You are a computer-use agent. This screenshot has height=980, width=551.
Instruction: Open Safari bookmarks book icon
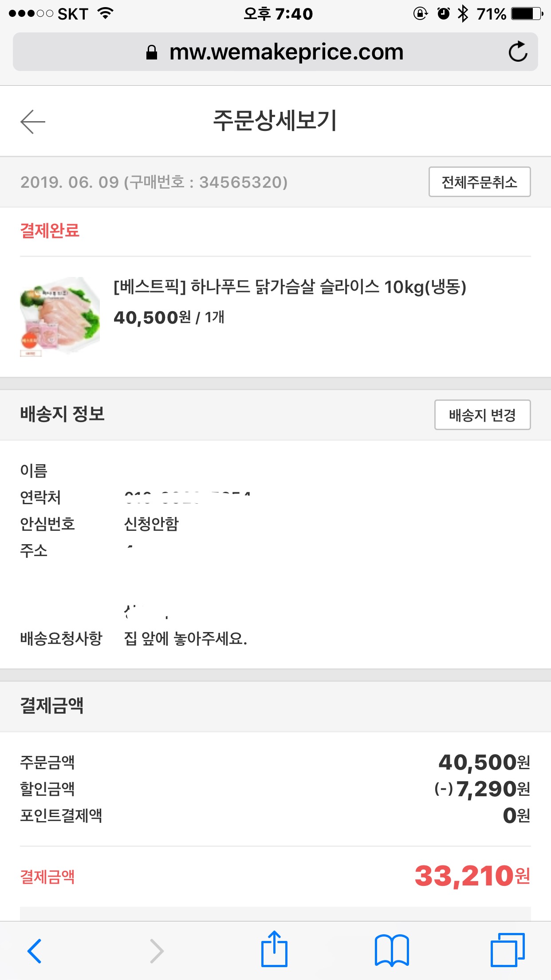tap(391, 951)
